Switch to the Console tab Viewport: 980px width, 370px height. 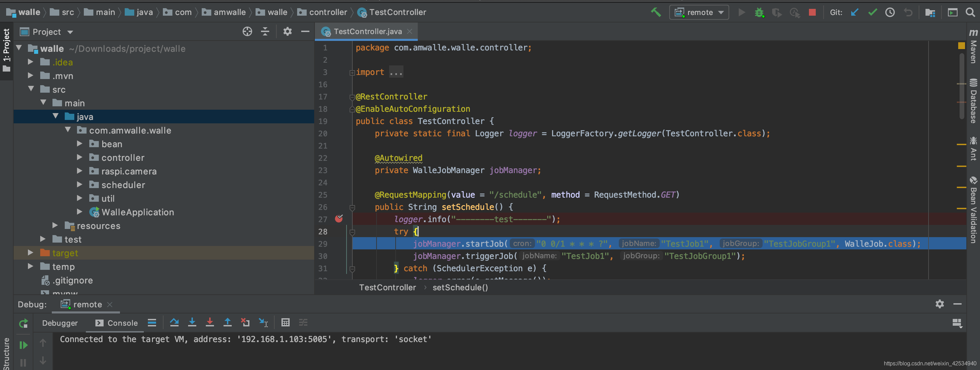[x=117, y=323]
